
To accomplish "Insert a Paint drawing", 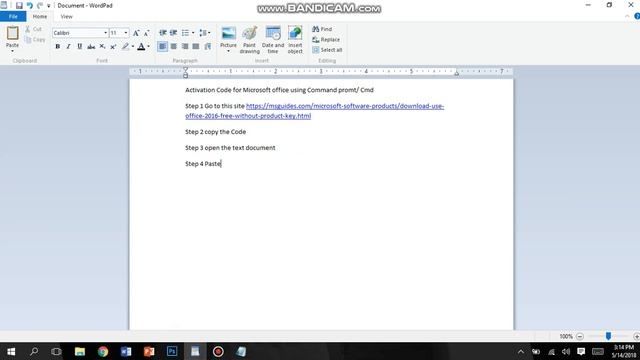I will [x=249, y=40].
